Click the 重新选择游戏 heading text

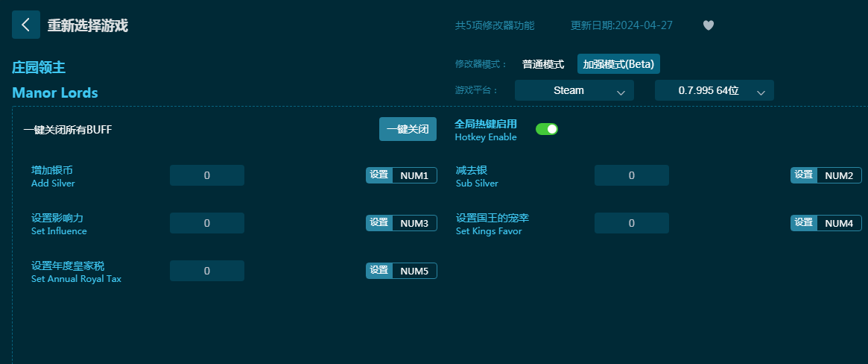[x=87, y=25]
